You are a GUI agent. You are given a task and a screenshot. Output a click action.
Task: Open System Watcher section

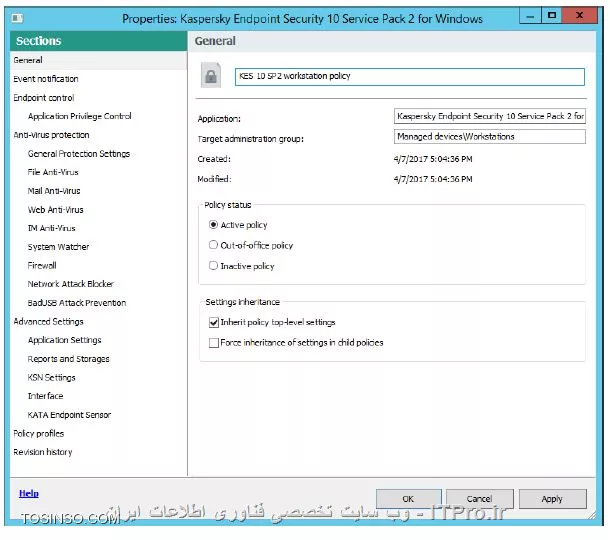click(x=58, y=247)
